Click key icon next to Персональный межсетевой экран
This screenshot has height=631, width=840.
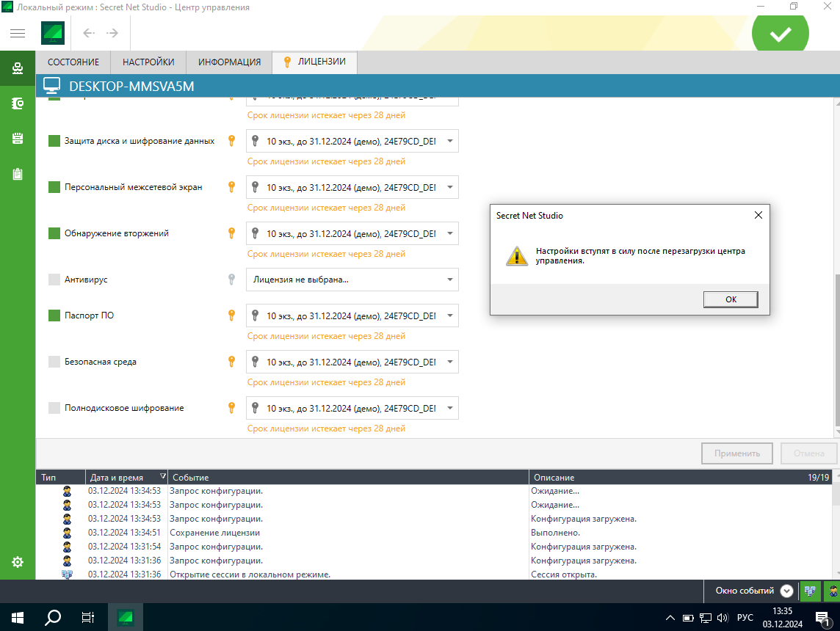[231, 187]
